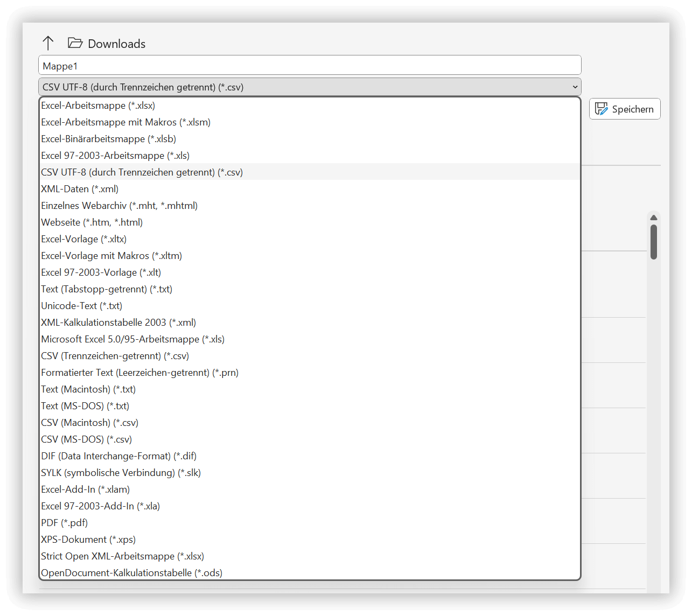Choose Strict Open XML-Arbeitsmappe (*.xlsx)
Screen dimensions: 692x616
coord(310,556)
